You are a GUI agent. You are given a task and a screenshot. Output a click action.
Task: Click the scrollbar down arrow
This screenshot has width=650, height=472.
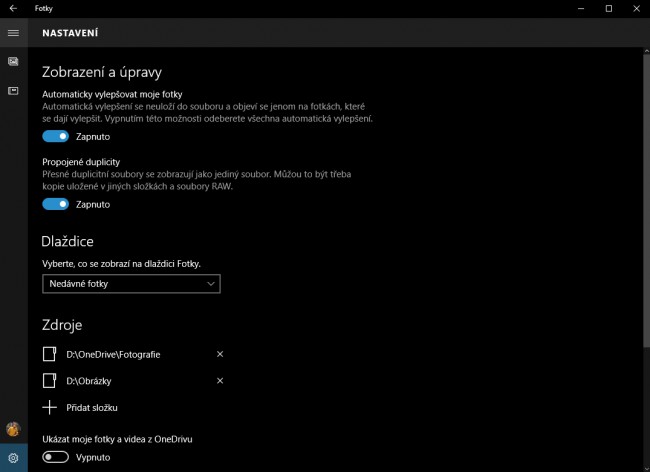pyautogui.click(x=646, y=468)
